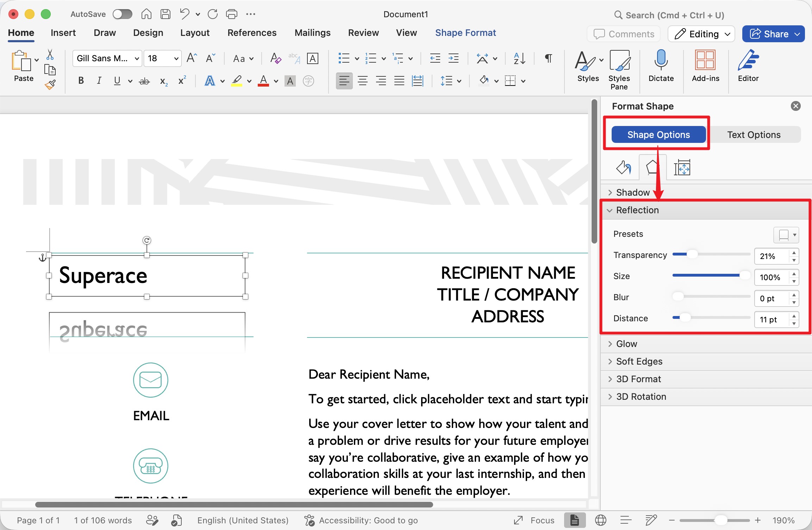Toggle the AutoSave switch
812x530 pixels.
coord(122,14)
